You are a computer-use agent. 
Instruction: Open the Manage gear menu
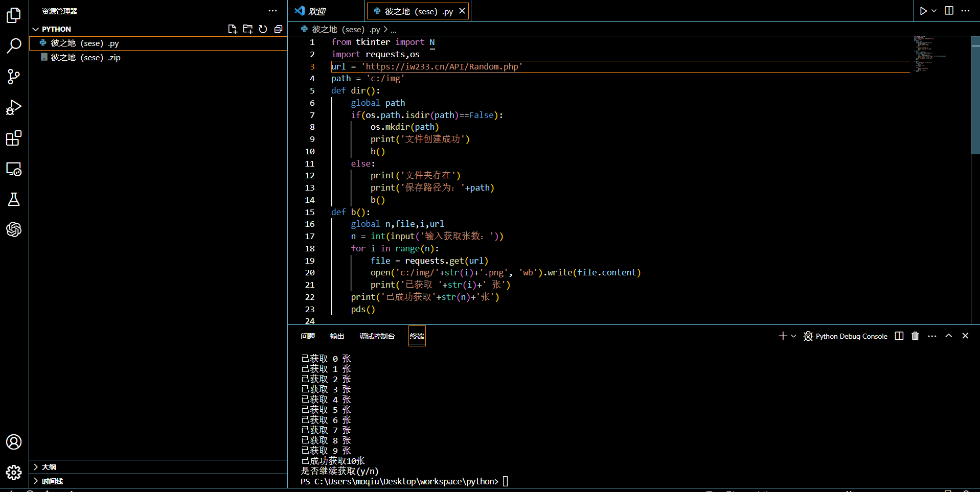point(14,473)
